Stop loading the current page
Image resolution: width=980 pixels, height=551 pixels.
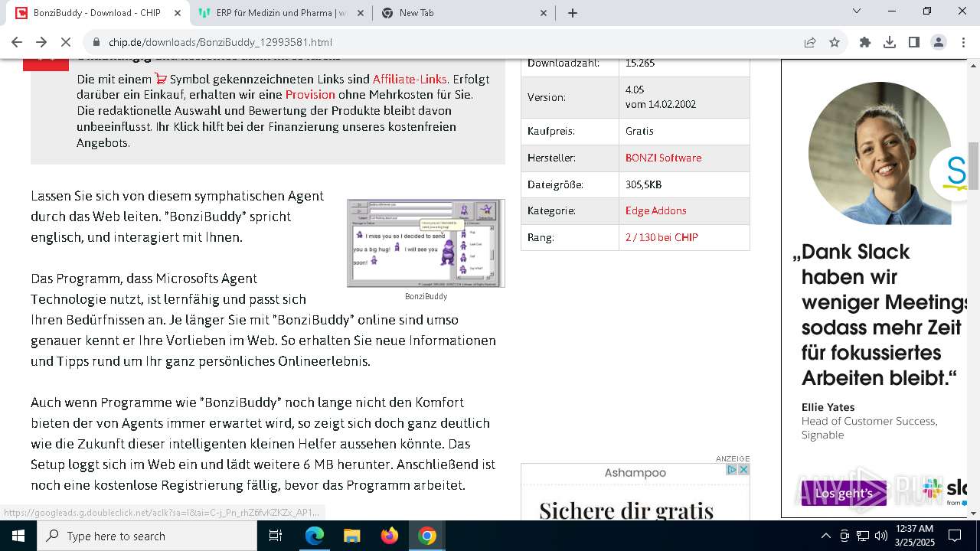(x=67, y=42)
